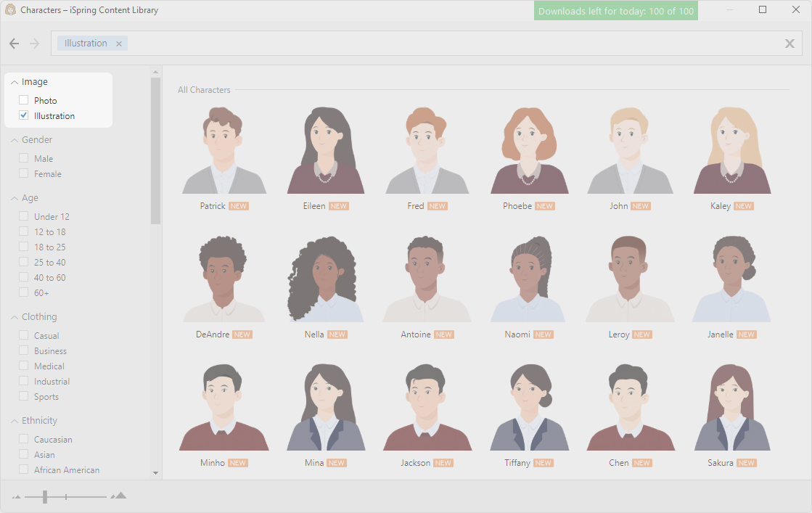812x513 pixels.
Task: Go back with the left arrow
Action: [14, 44]
